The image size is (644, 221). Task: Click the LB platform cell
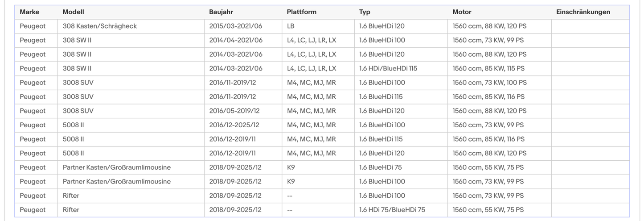point(291,26)
